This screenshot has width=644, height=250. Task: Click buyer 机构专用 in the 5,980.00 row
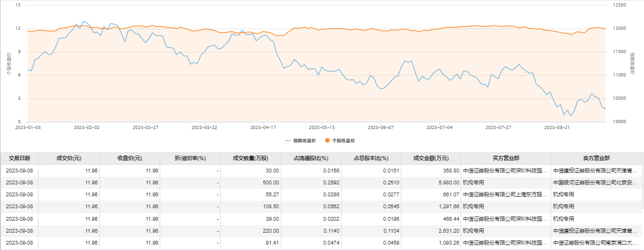point(506,183)
